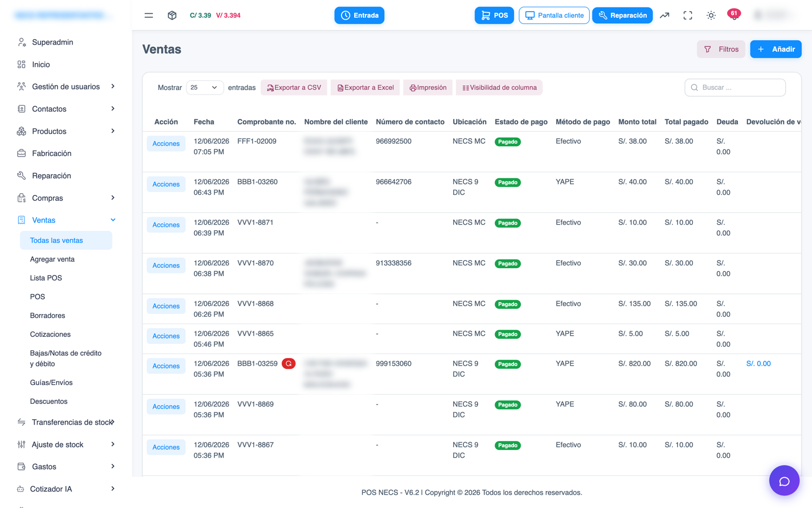812x508 pixels.
Task: Click the Transferencias de stock arrows icon
Action: click(x=21, y=422)
